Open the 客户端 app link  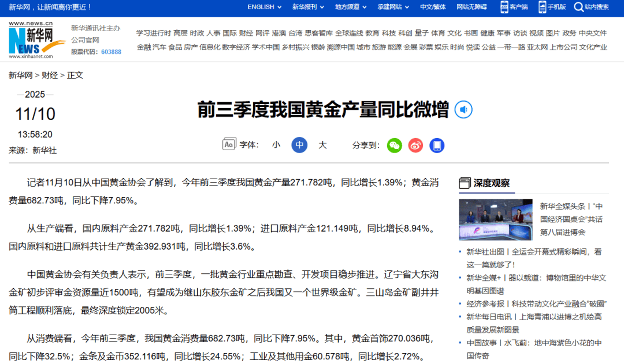click(x=514, y=7)
